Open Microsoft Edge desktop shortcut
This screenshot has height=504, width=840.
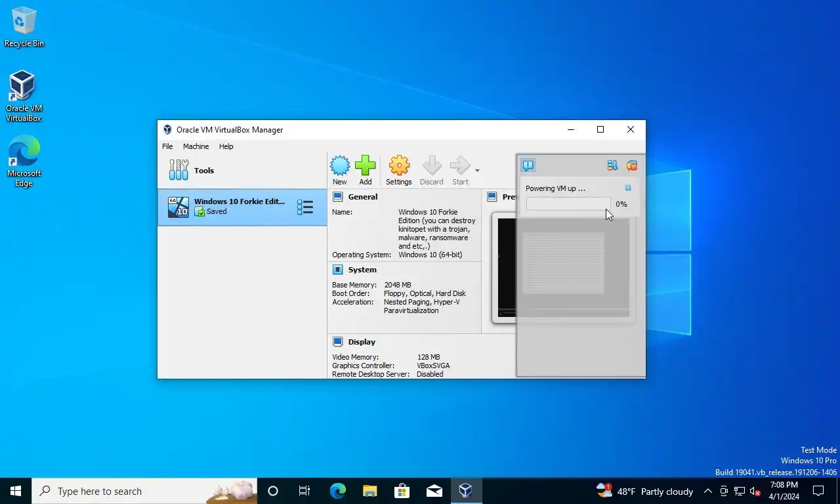click(24, 161)
